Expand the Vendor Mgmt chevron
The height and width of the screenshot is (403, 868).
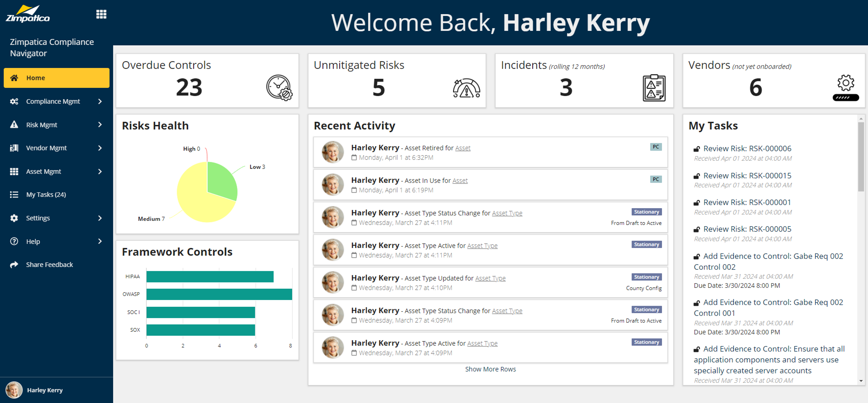(x=100, y=148)
